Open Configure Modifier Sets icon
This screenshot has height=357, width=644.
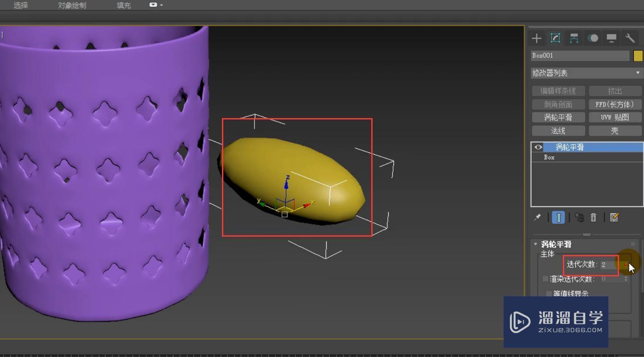tap(614, 217)
